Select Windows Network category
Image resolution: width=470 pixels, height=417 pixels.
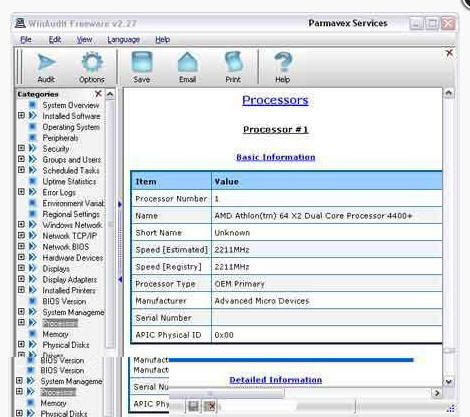72,225
